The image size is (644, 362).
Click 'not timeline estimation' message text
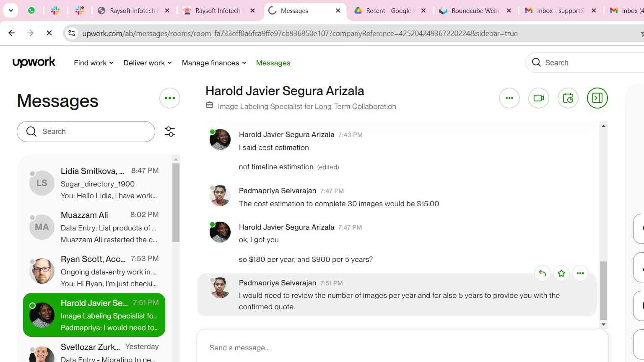tap(276, 167)
